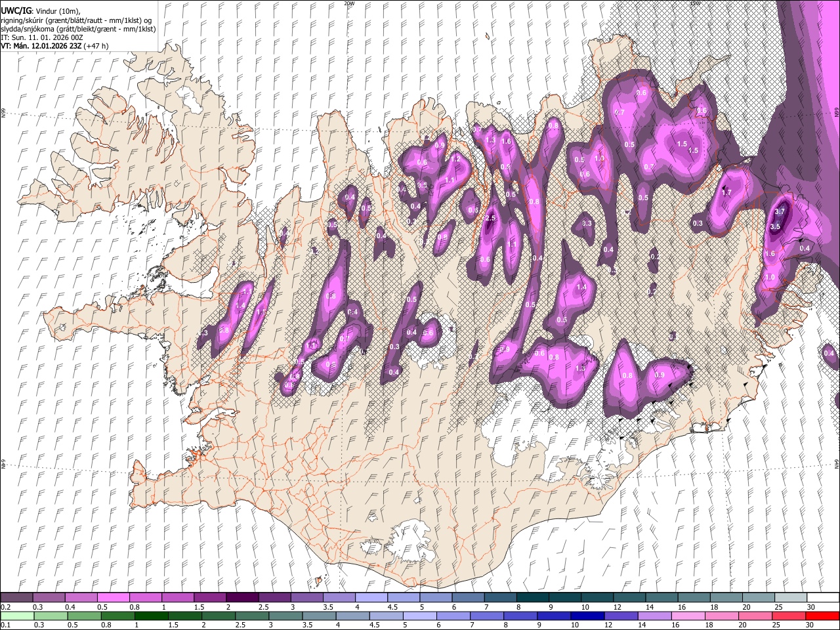Pick lower legend swatch between 18 and 20
Image resolution: width=840 pixels, height=630 pixels.
(721, 616)
